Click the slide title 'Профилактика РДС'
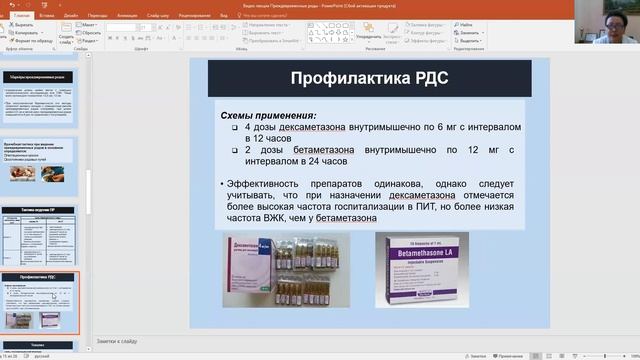 369,78
